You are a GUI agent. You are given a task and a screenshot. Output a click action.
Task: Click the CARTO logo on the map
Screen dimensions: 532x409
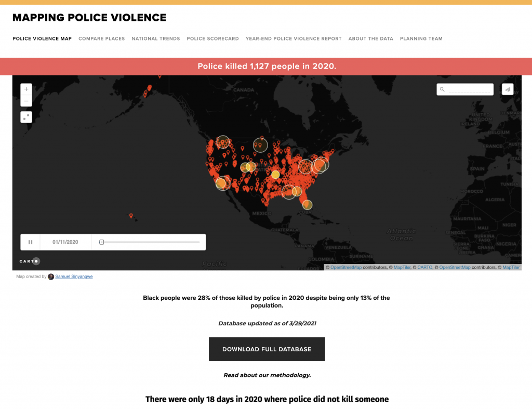tap(30, 261)
